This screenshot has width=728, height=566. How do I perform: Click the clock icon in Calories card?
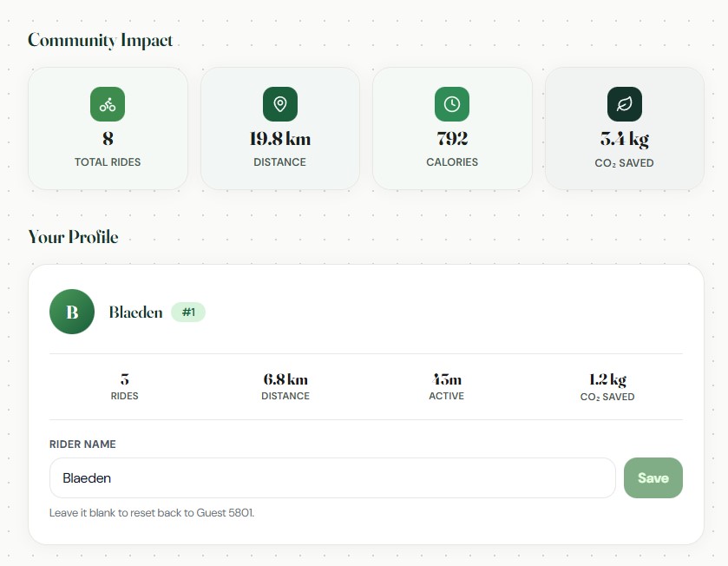click(451, 104)
